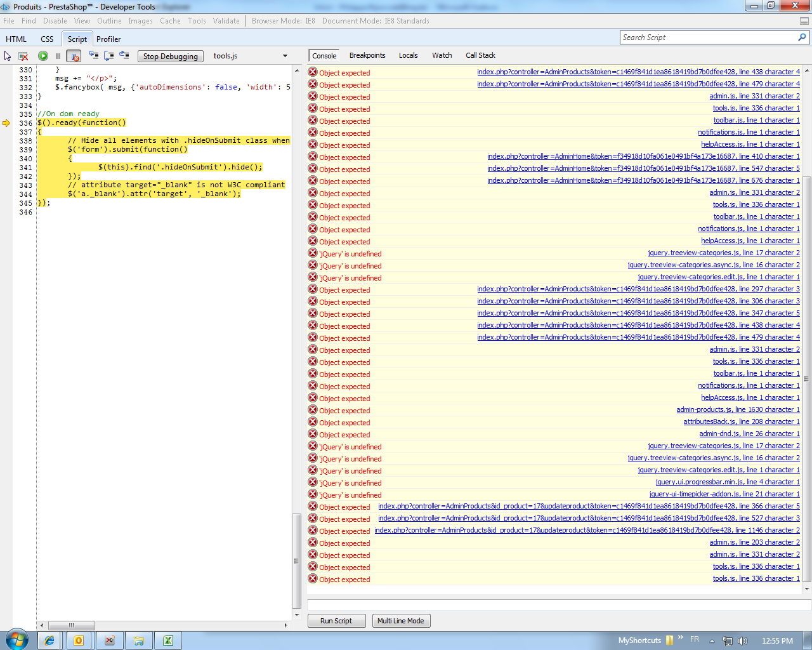Expand hidden system tray icons arrow

712,641
